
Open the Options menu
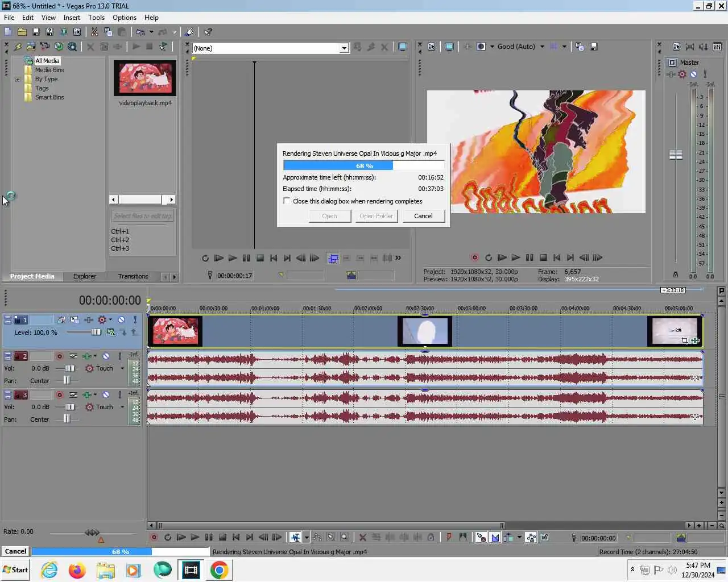[x=124, y=18]
